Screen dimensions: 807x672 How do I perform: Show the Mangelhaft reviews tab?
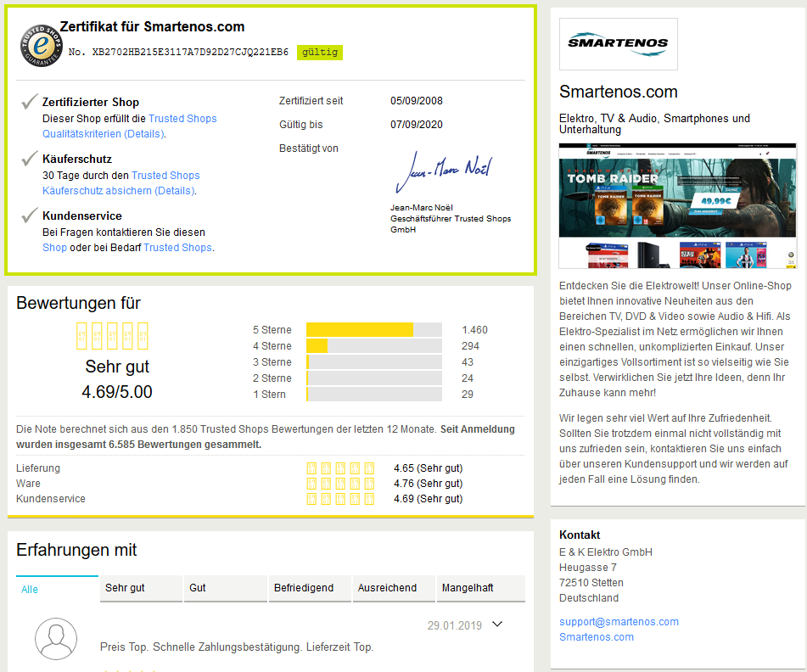pos(480,588)
